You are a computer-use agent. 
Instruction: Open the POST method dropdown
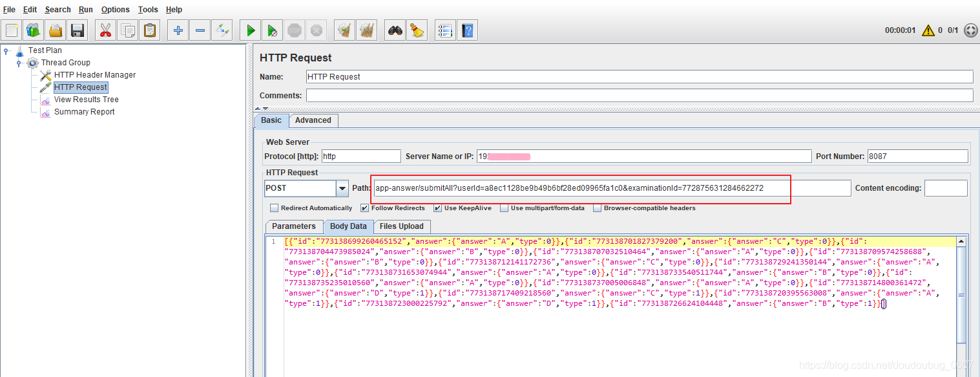click(x=342, y=188)
